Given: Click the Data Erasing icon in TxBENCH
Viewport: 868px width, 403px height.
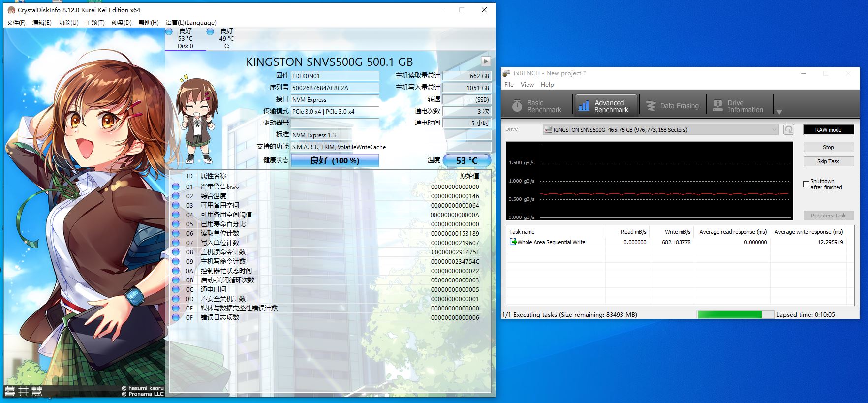Looking at the screenshot, I should 651,106.
